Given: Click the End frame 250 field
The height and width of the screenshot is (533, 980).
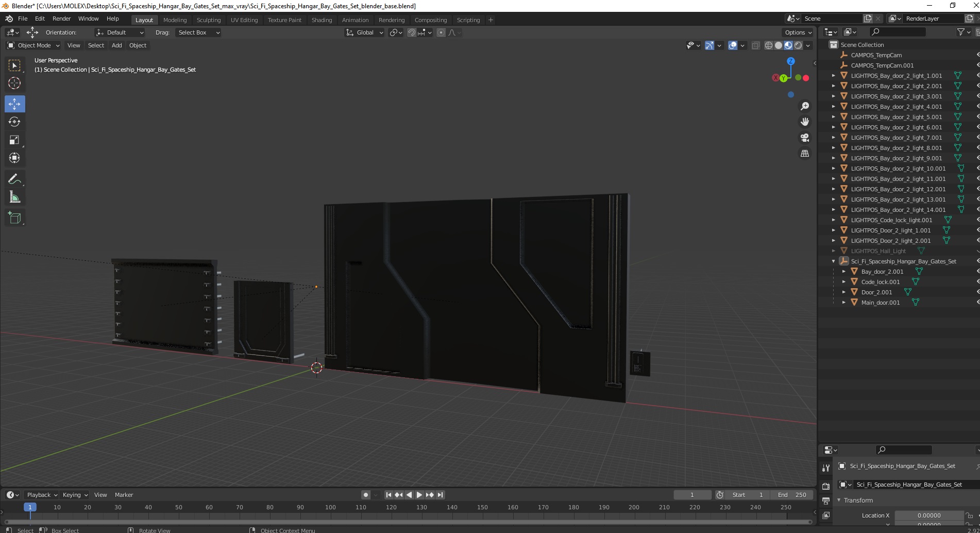Looking at the screenshot, I should click(x=792, y=495).
